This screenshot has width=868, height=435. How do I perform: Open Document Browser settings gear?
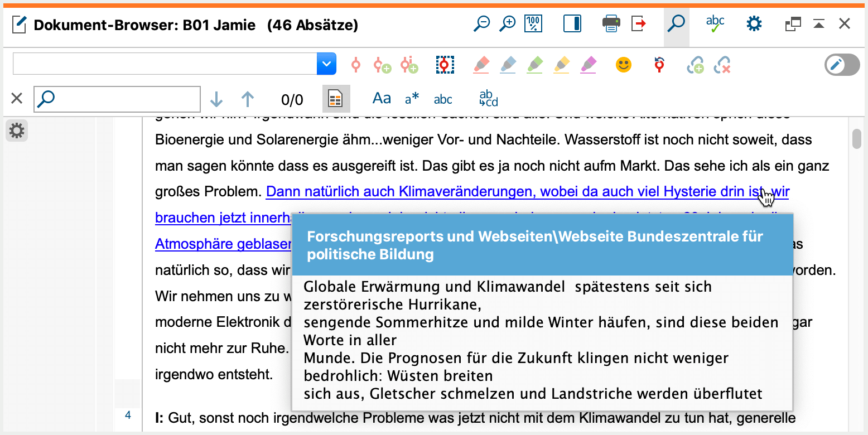coord(754,24)
